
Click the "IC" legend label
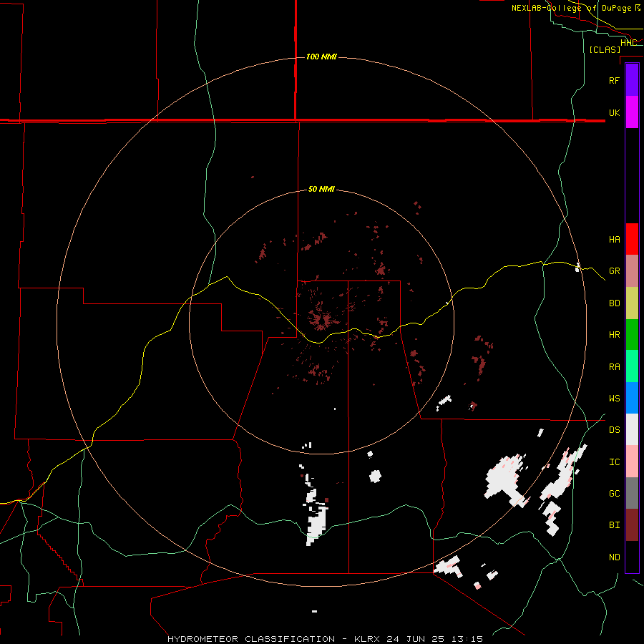point(614,462)
